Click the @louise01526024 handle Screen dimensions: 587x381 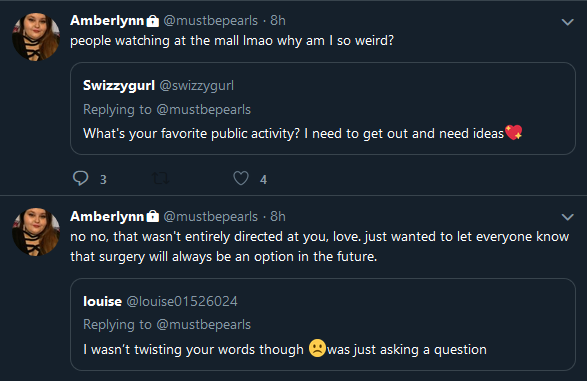[182, 301]
